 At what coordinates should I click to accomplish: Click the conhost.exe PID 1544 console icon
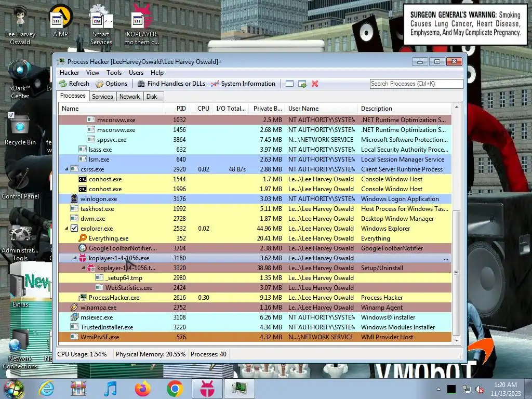pos(83,179)
